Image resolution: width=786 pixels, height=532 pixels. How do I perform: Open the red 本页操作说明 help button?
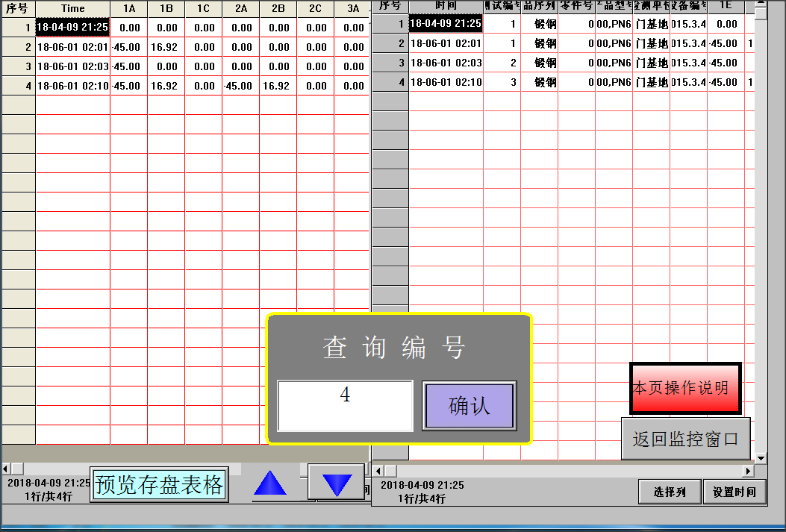[684, 388]
